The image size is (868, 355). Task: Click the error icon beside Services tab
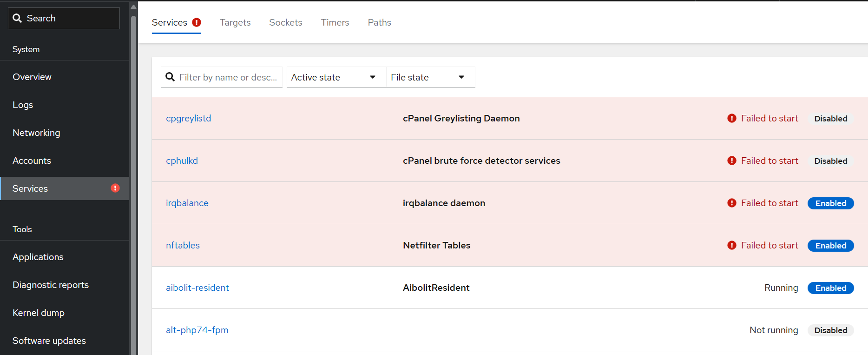click(x=197, y=22)
